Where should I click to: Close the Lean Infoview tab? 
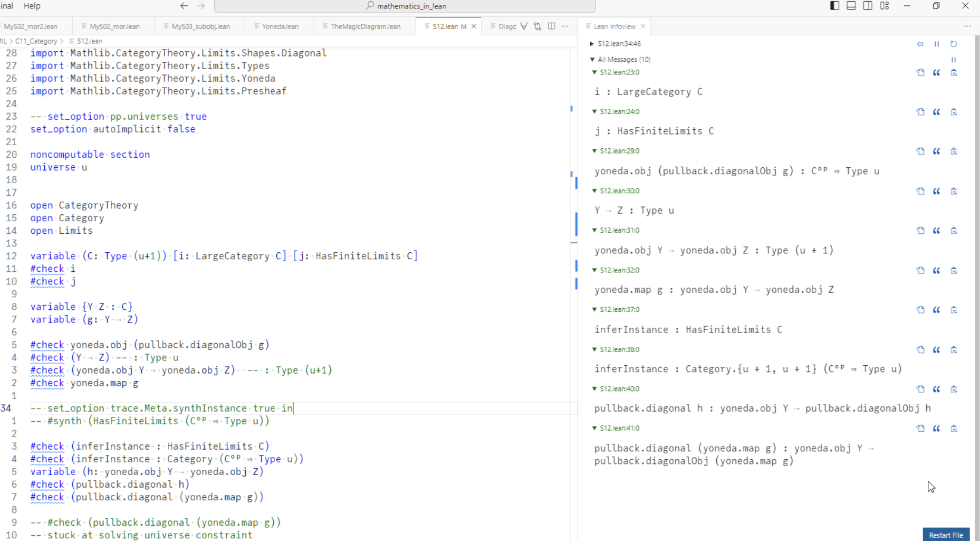(642, 26)
